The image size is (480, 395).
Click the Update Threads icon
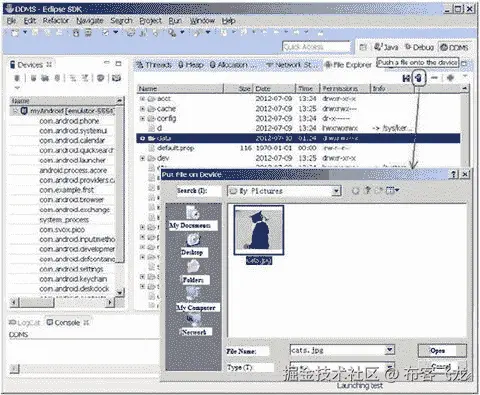tap(73, 78)
